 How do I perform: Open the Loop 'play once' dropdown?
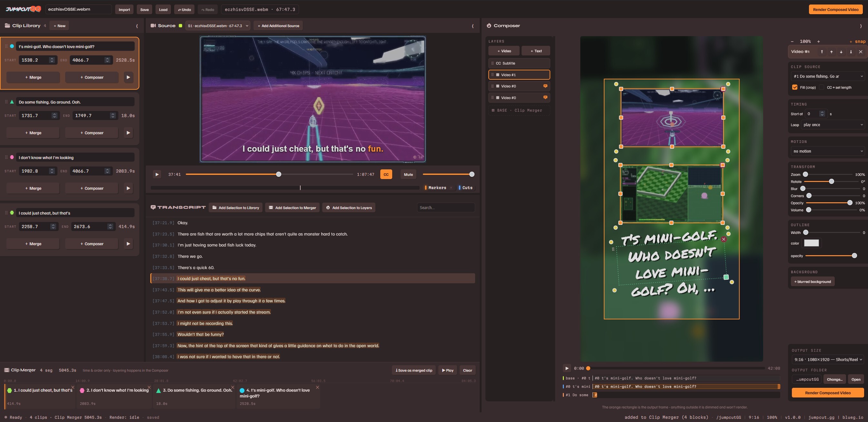[833, 125]
